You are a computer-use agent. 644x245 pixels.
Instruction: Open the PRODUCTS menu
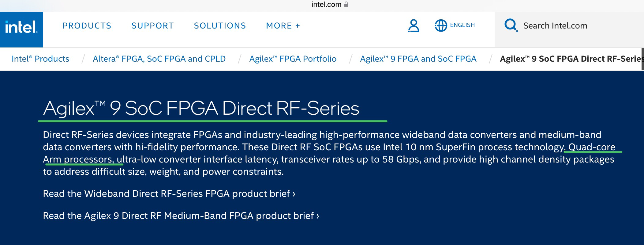click(87, 26)
